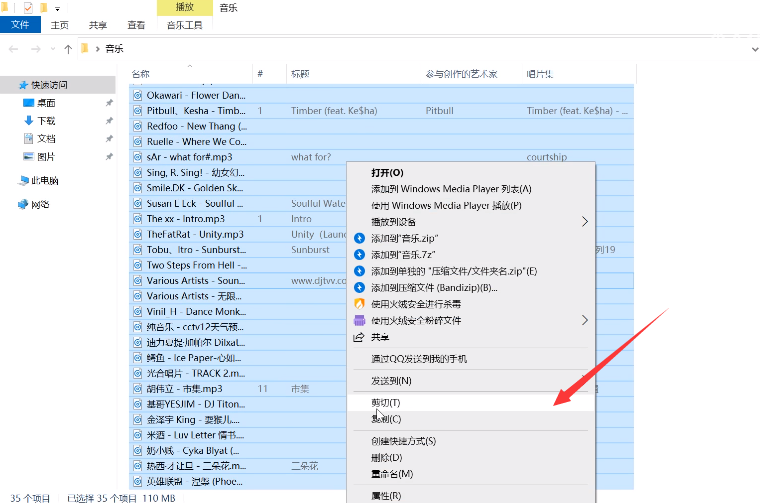Select 快速访问 in navigation pane
The height and width of the screenshot is (503, 760).
tap(49, 85)
